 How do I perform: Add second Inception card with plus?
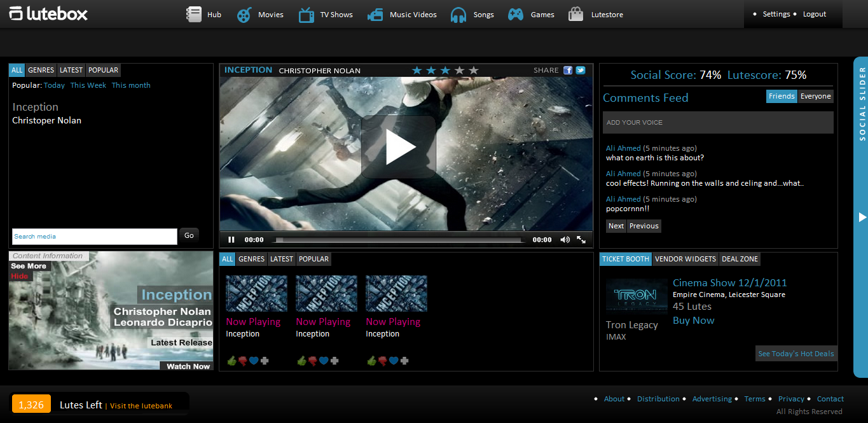[x=334, y=361]
